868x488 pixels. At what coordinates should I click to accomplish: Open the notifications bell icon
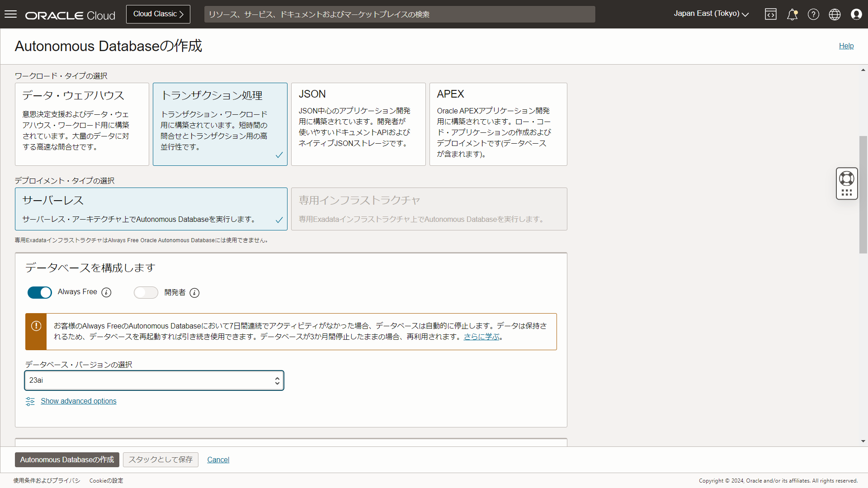(792, 14)
